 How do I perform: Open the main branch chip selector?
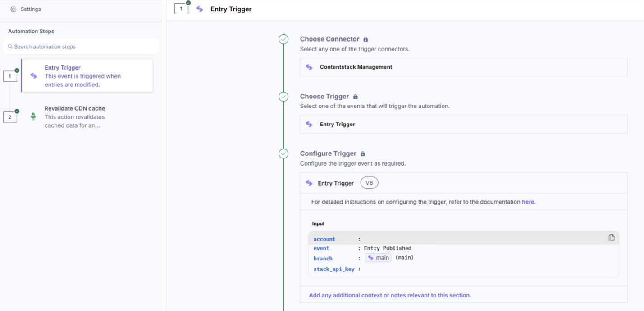(x=378, y=258)
